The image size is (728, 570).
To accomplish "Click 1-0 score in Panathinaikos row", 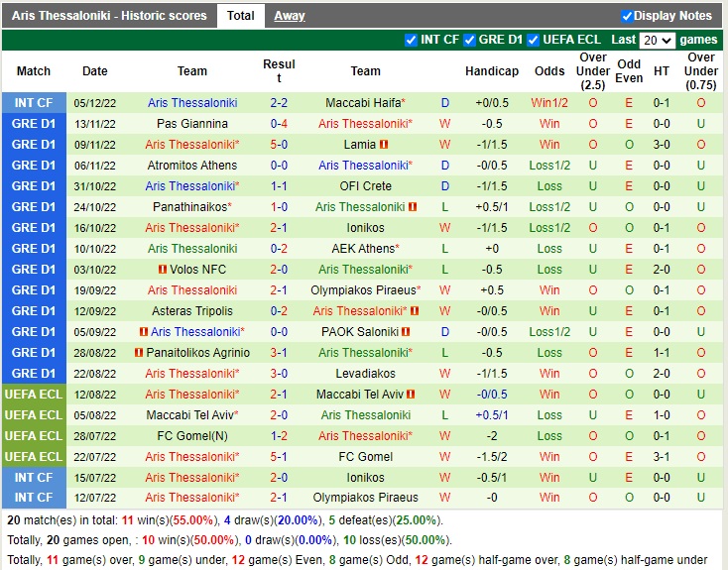I will [279, 207].
